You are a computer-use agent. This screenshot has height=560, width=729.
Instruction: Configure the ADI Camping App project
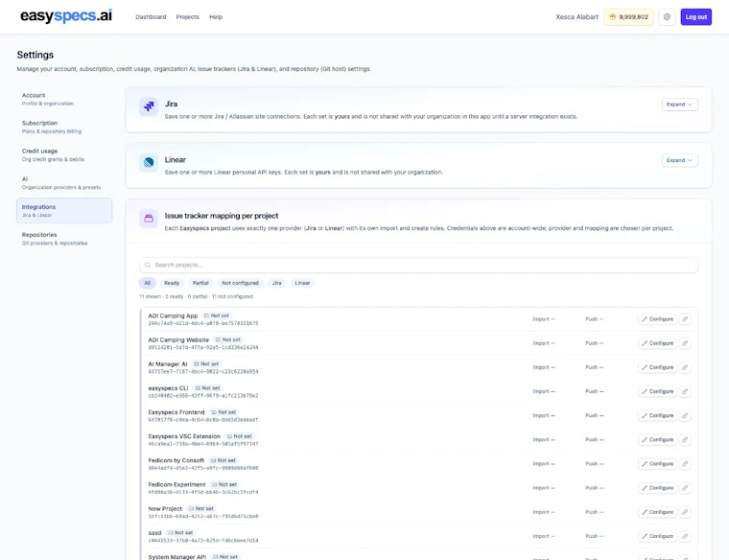[x=657, y=319]
